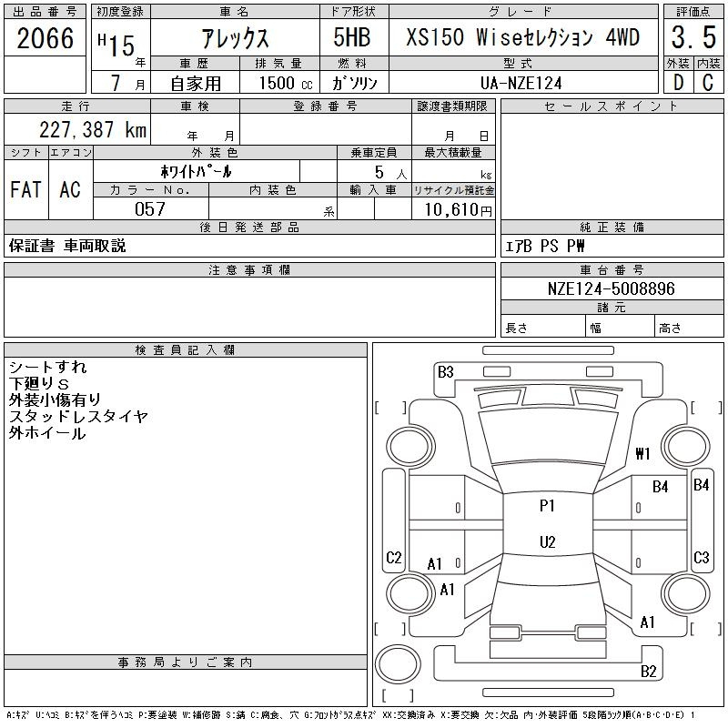
Task: Click the FAT shift type cell
Action: [x=26, y=189]
